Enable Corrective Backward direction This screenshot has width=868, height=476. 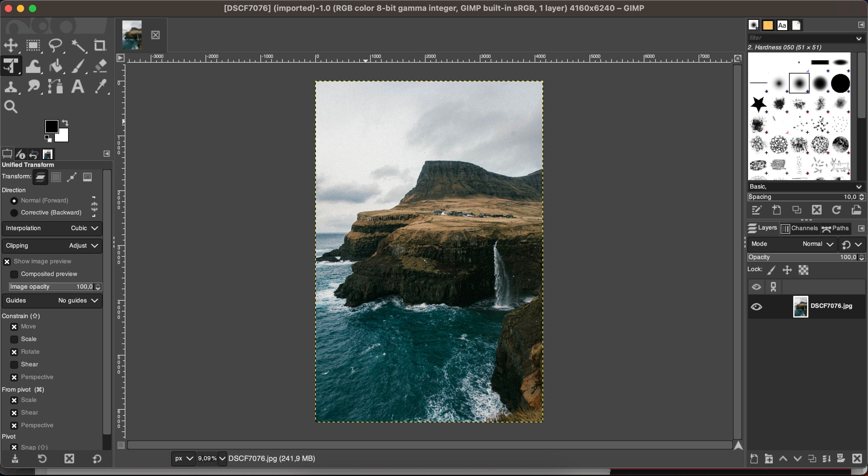[14, 212]
